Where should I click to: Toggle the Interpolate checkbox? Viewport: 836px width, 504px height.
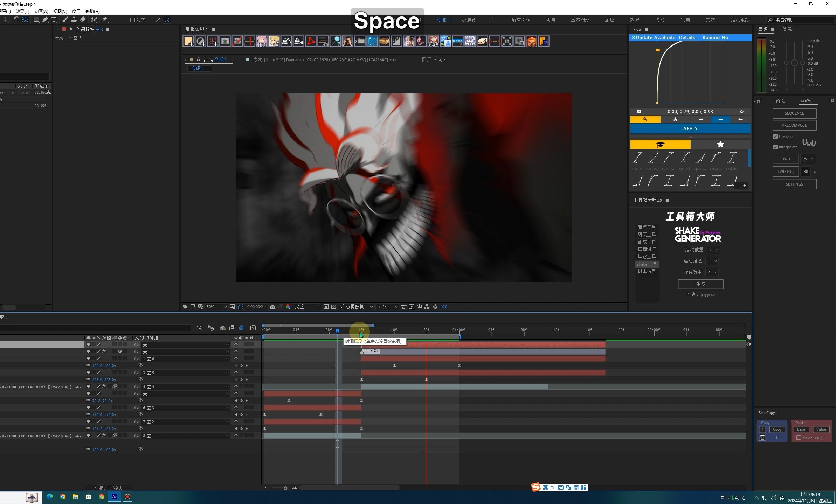click(775, 147)
